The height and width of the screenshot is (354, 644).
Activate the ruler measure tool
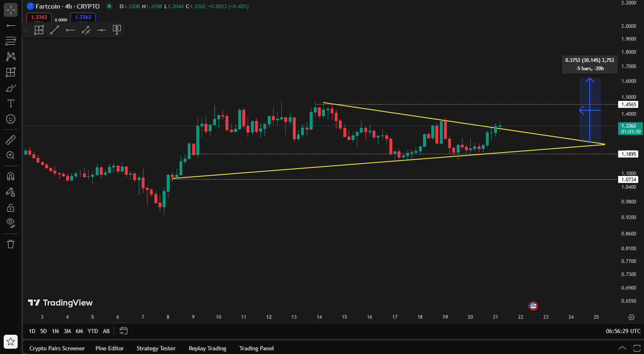(11, 140)
